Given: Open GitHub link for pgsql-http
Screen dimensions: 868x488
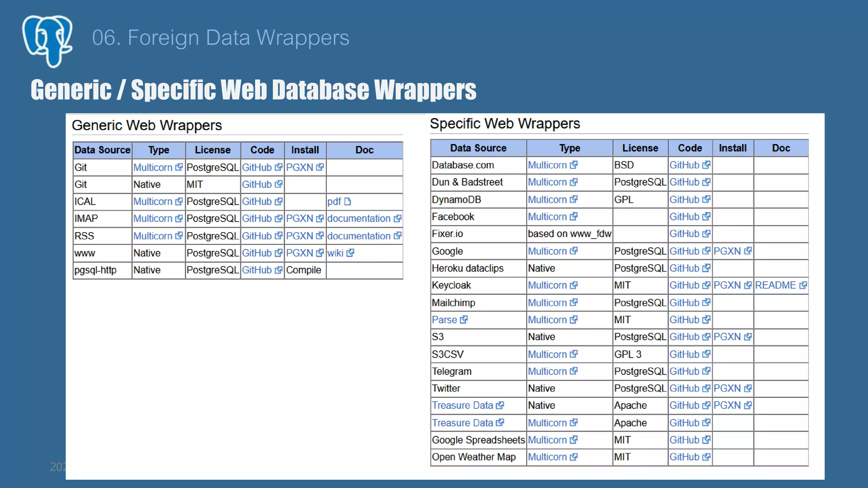Looking at the screenshot, I should pos(262,270).
